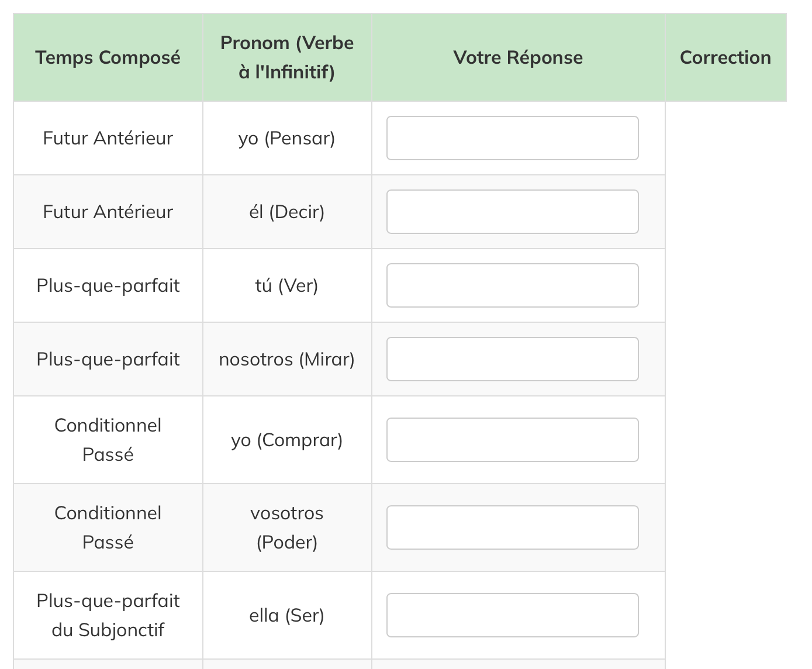Click the "Temps Composé" column header

click(x=108, y=57)
